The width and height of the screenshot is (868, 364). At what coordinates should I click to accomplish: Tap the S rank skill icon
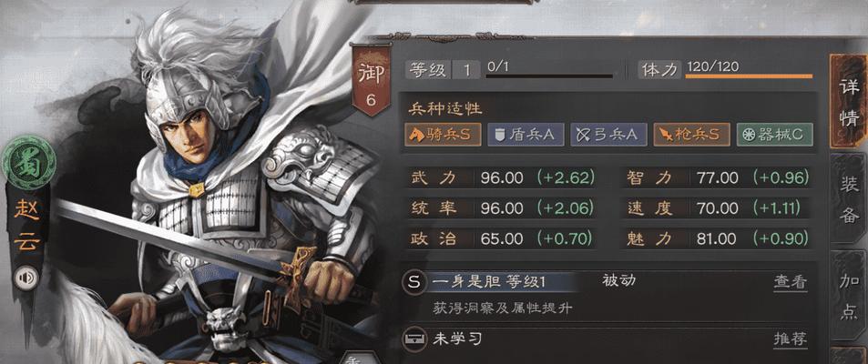point(414,282)
